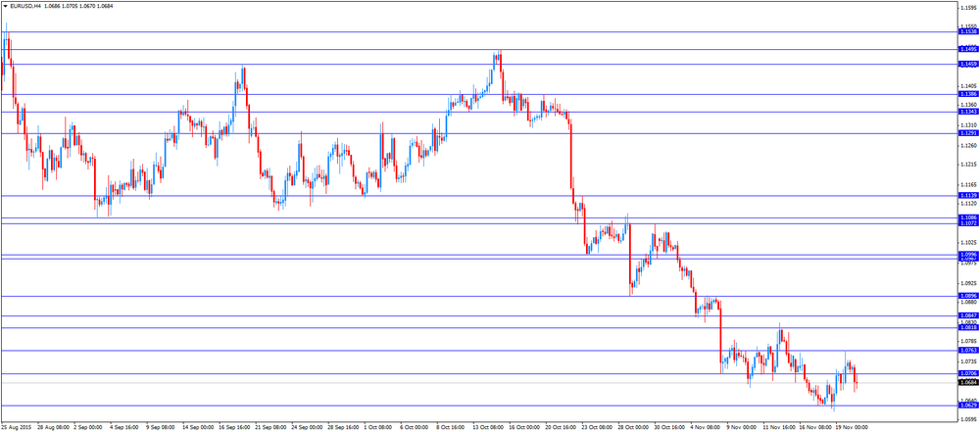Click the EURUSD,H4 chart title text
The image size is (980, 432).
tap(24, 5)
